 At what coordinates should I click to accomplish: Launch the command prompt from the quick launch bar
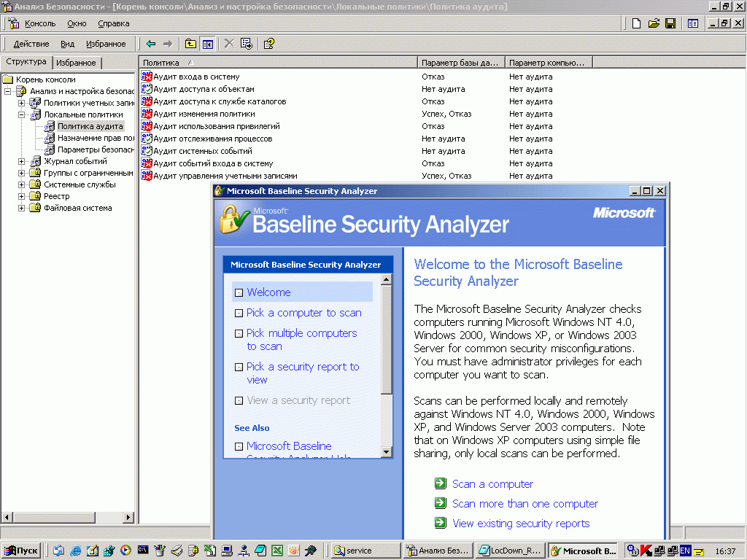(x=142, y=550)
